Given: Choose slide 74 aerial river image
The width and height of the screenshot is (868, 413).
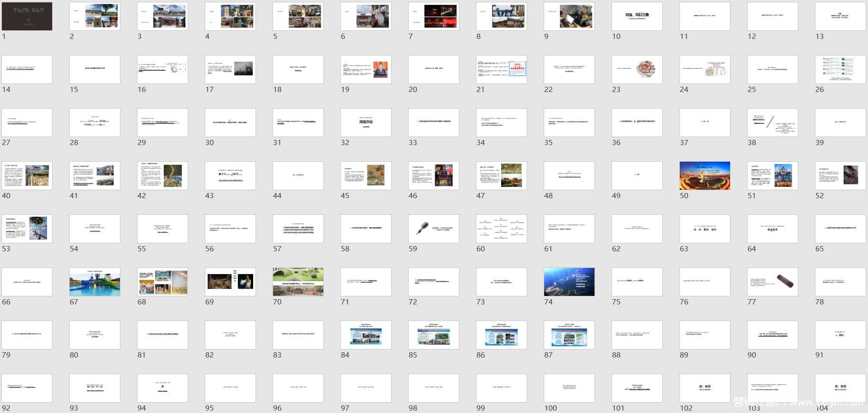Looking at the screenshot, I should pos(569,282).
